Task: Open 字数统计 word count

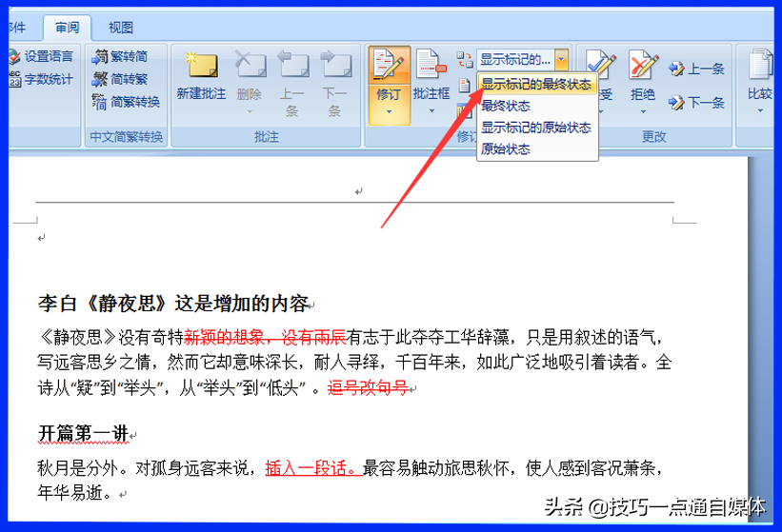Action: tap(42, 79)
